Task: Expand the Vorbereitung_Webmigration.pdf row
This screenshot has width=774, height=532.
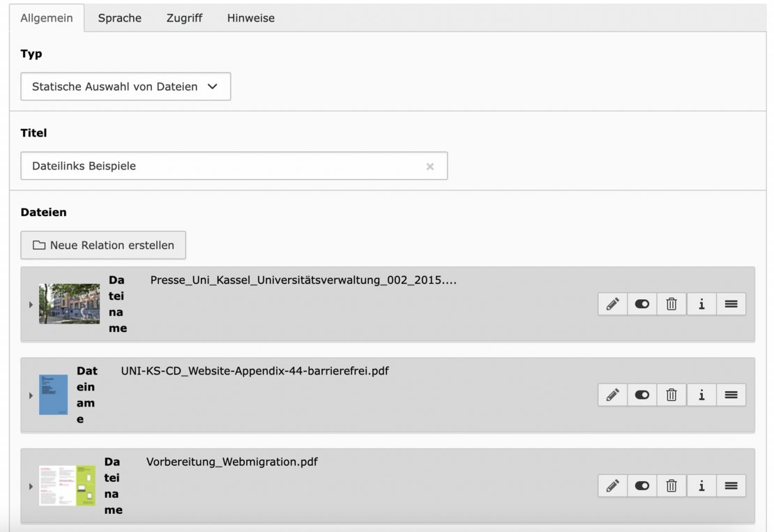Action: [x=31, y=486]
